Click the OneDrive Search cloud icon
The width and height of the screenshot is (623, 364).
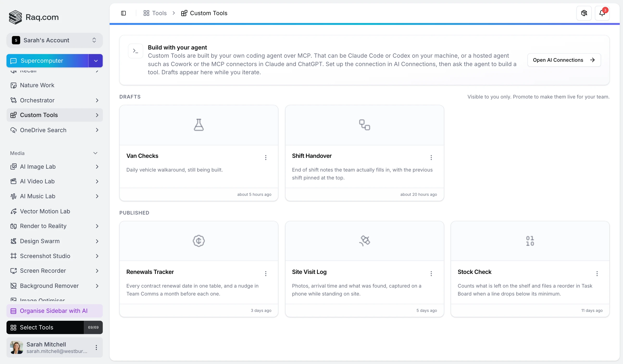click(x=14, y=130)
